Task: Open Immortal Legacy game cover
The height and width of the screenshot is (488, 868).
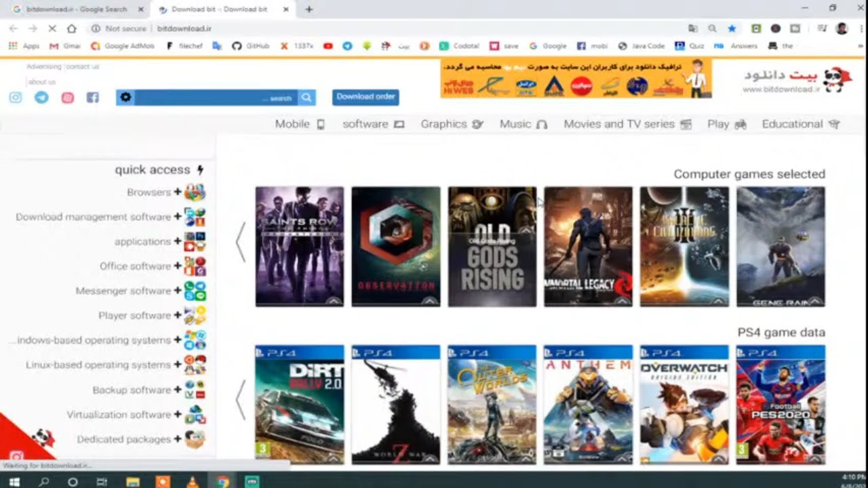Action: point(588,247)
